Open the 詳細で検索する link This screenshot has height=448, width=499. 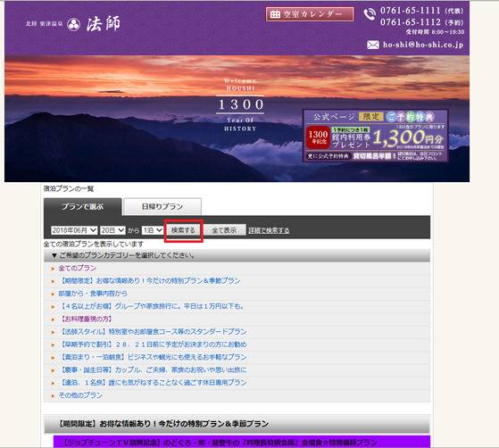[x=269, y=230]
